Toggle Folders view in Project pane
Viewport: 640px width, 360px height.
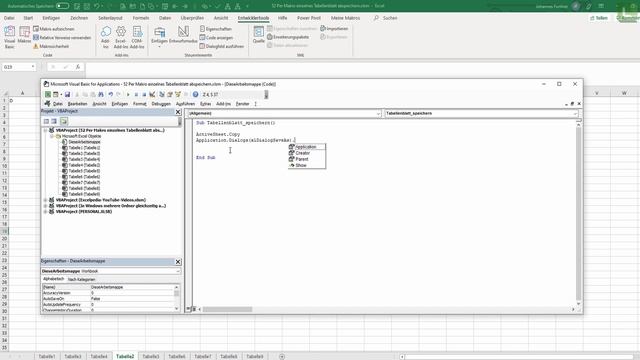[x=64, y=121]
